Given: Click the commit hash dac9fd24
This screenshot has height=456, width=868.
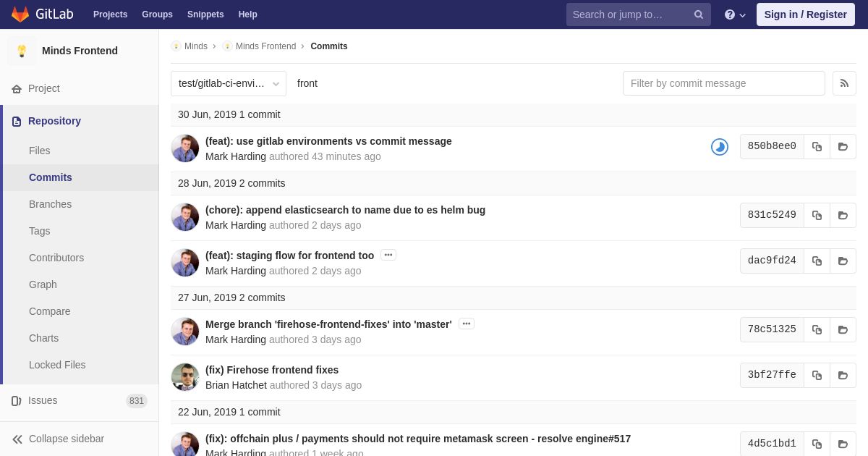Looking at the screenshot, I should (772, 261).
